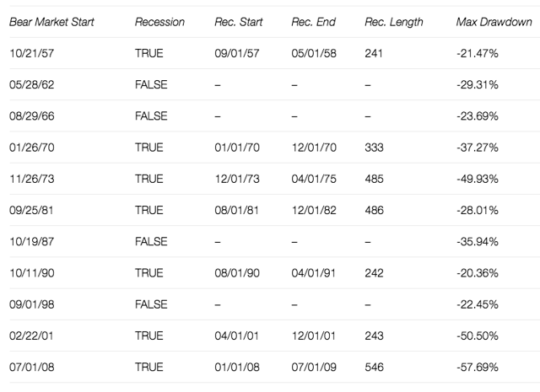
Task: Click the 12/01/82 recession end cell
Action: pos(314,210)
